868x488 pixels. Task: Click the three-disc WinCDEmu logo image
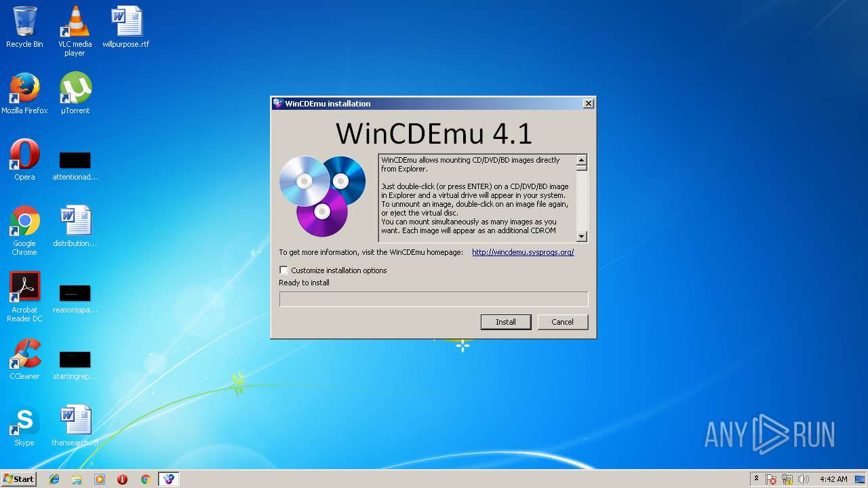click(322, 196)
